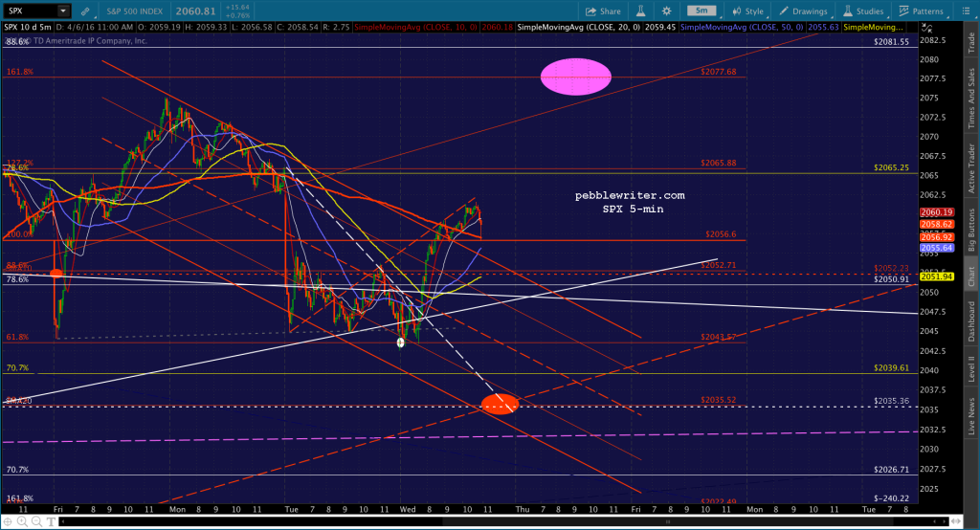Open the Style menu
The width and height of the screenshot is (980, 530).
coord(748,11)
